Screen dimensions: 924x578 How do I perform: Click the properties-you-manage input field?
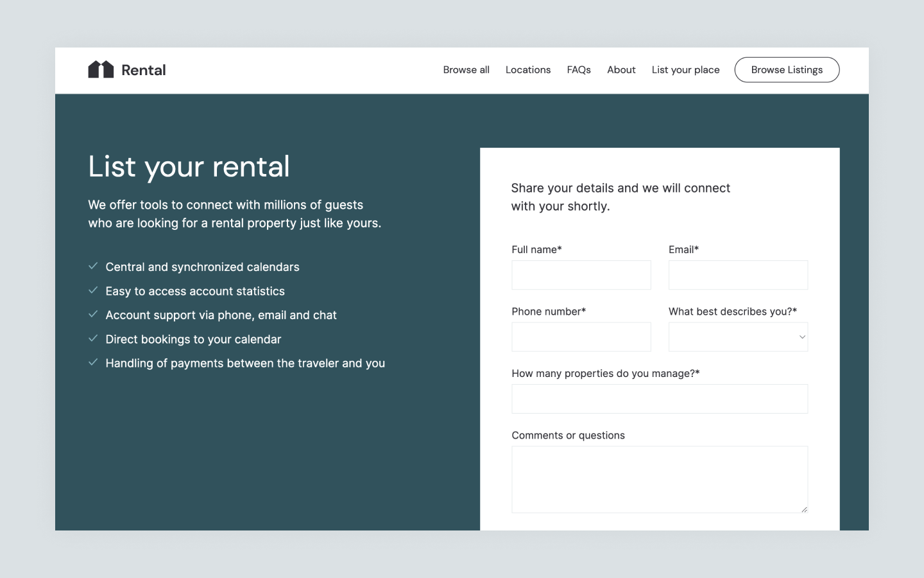(660, 398)
